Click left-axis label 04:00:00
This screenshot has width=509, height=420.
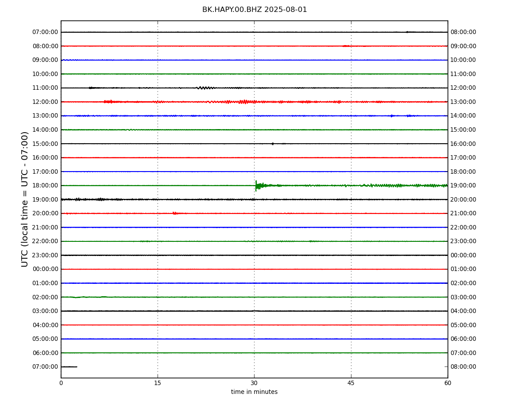(45, 325)
